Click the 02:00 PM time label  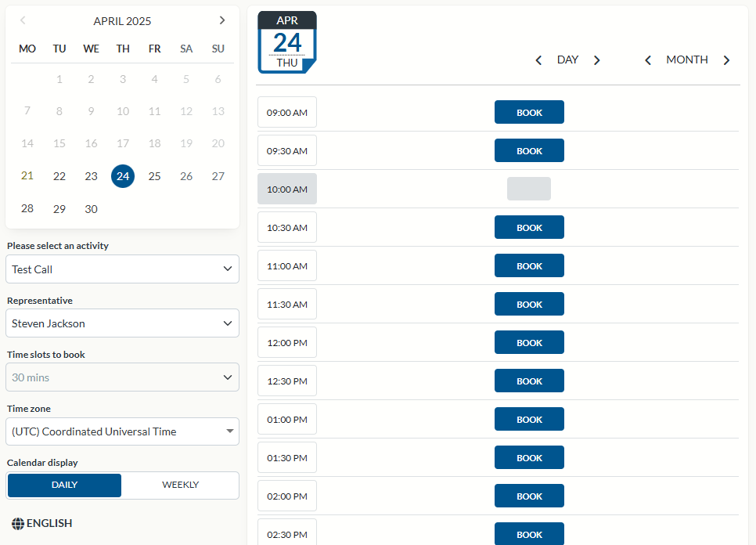click(x=287, y=496)
